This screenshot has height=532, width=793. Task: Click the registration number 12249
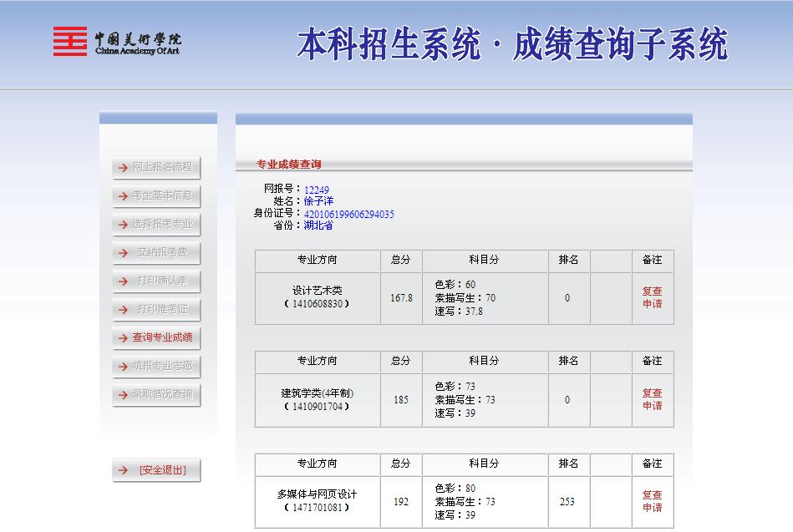pyautogui.click(x=317, y=190)
